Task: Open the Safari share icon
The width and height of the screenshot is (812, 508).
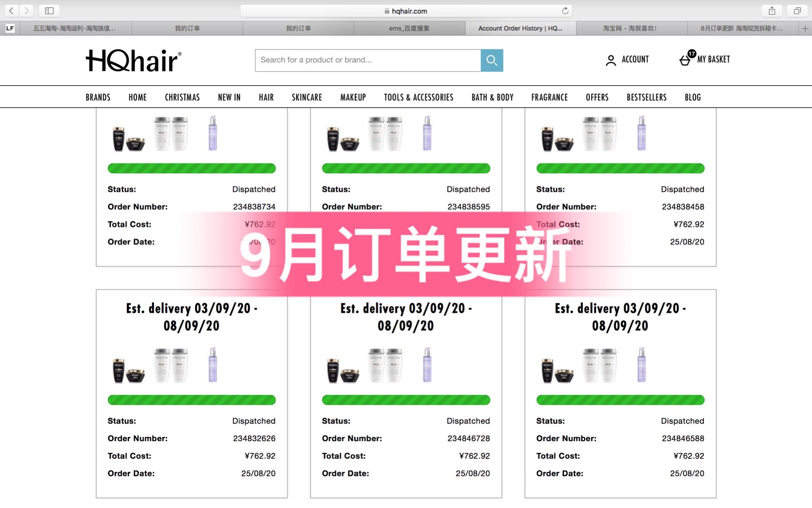Action: (x=772, y=11)
